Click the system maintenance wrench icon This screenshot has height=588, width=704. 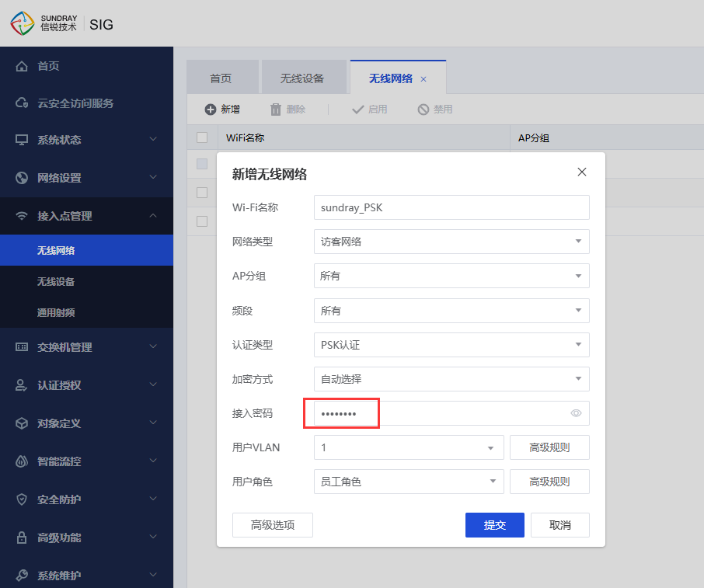22,576
